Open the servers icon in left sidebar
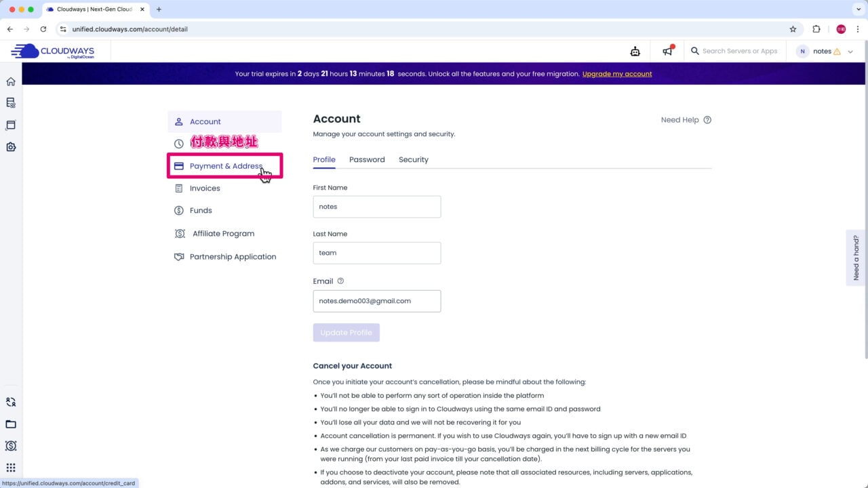Viewport: 868px width, 488px height. click(x=11, y=103)
